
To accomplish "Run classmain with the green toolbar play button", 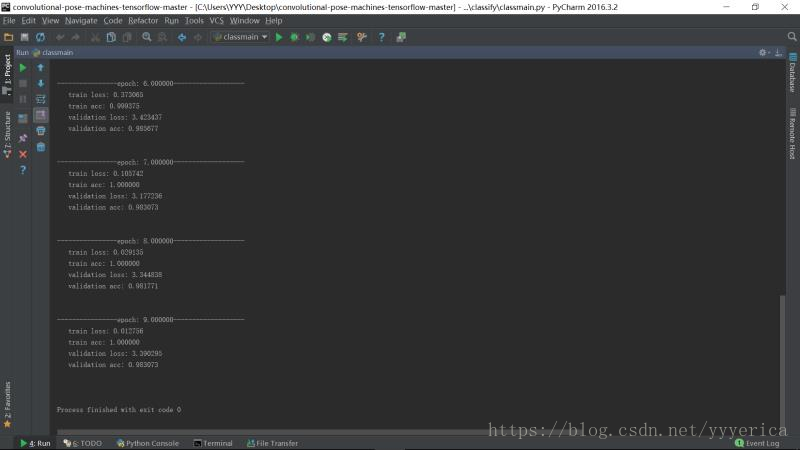I will [279, 37].
